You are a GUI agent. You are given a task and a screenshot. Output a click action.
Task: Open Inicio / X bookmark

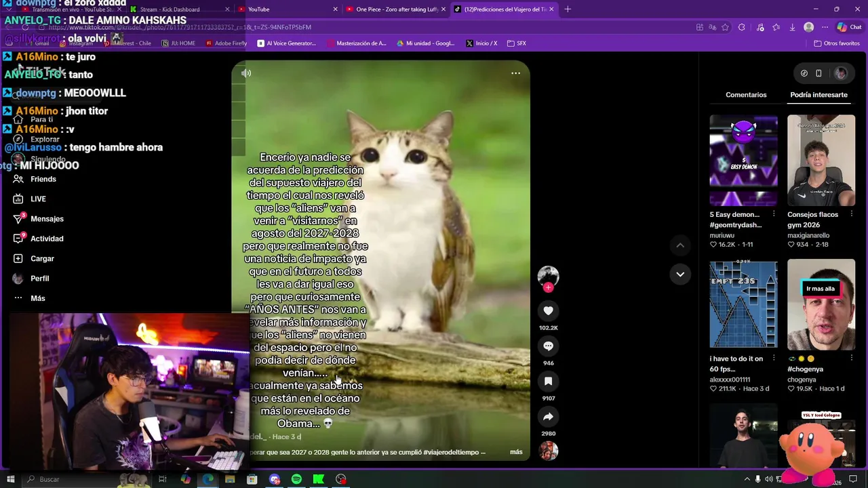481,43
